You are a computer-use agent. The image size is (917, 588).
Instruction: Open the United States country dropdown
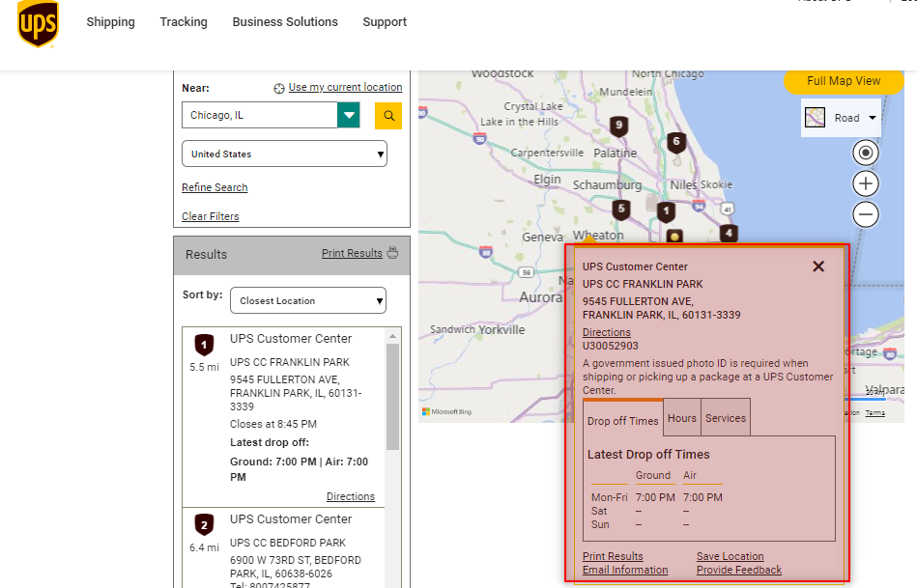coord(284,154)
